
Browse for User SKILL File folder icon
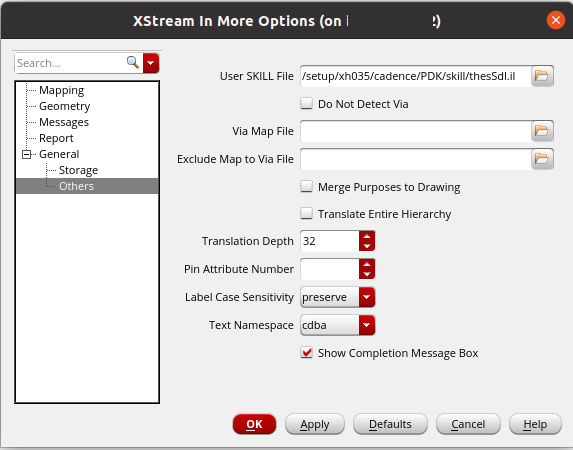click(x=542, y=76)
